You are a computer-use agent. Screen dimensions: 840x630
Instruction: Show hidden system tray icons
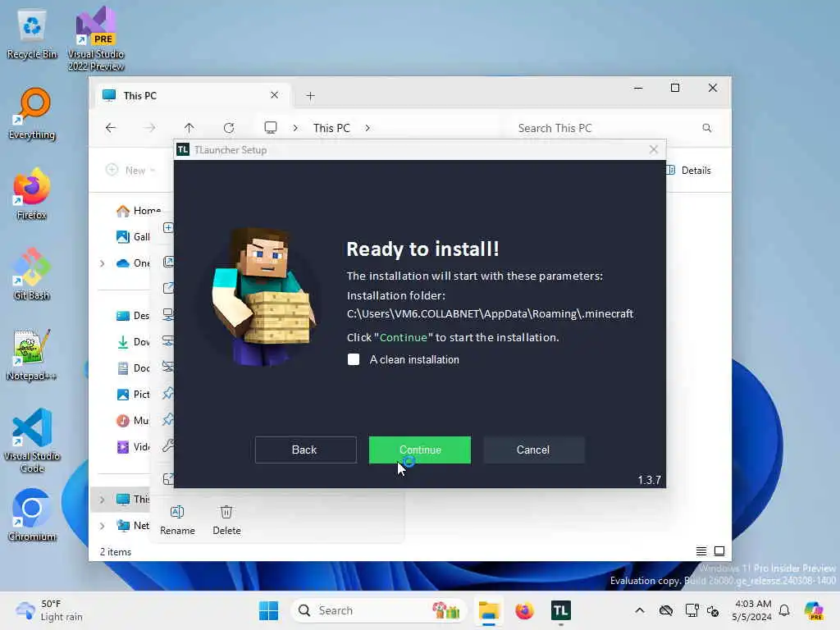pyautogui.click(x=640, y=610)
